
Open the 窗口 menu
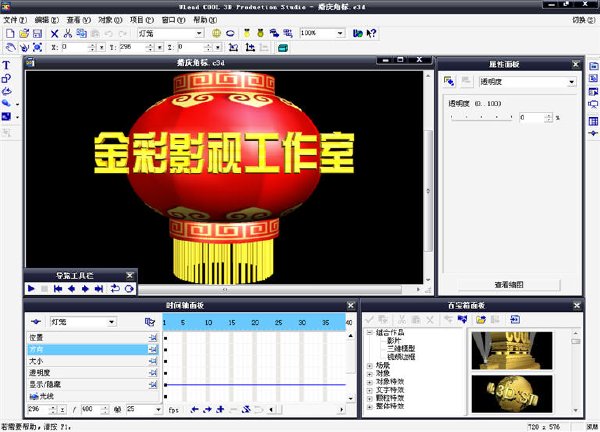coord(172,19)
